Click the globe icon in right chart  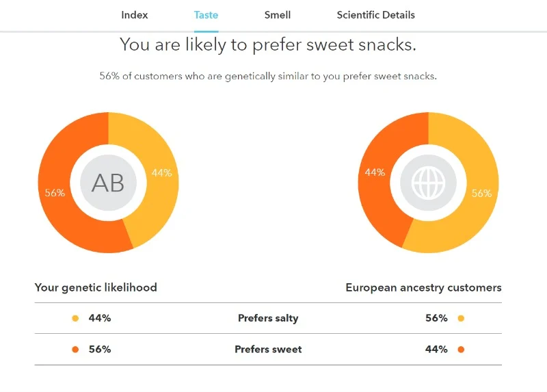[428, 183]
